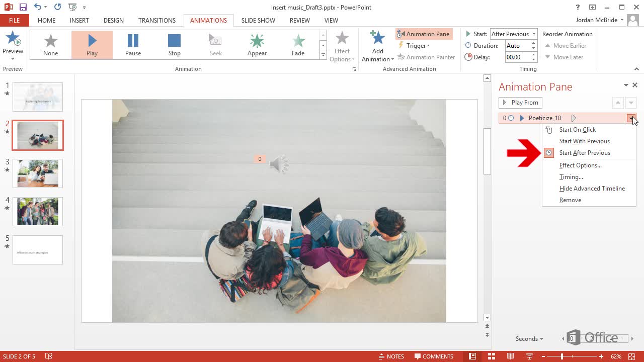
Task: Switch to the VIEW tab
Action: [331, 20]
